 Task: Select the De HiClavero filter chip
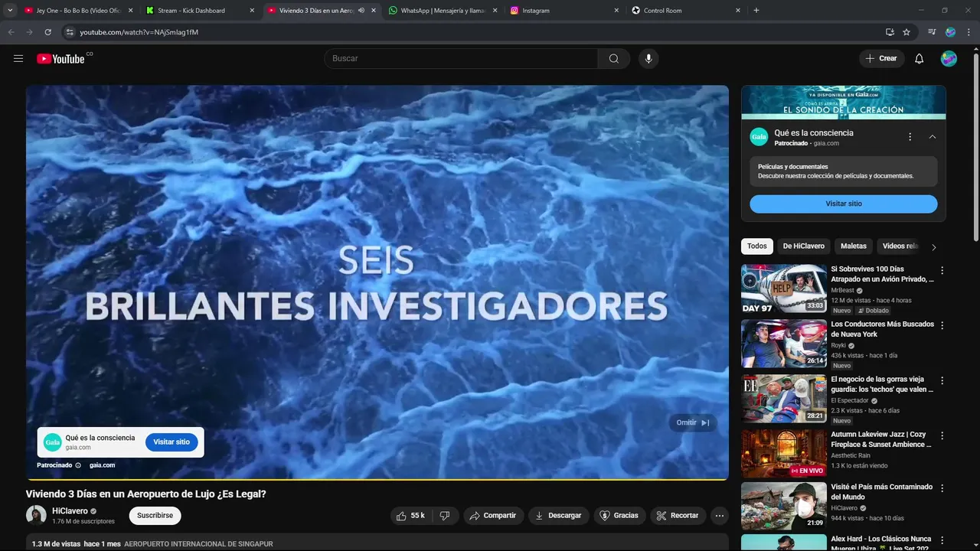click(804, 246)
